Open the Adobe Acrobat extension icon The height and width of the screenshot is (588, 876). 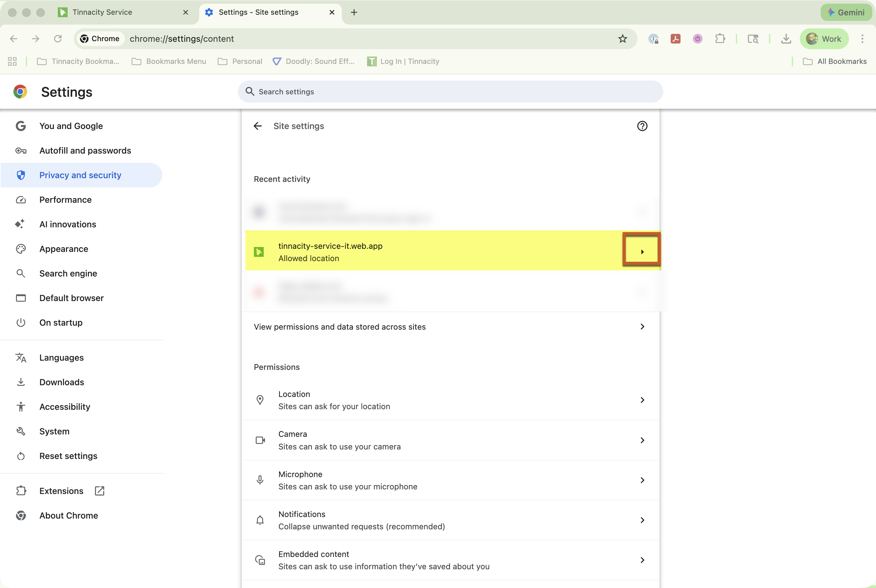(x=675, y=39)
